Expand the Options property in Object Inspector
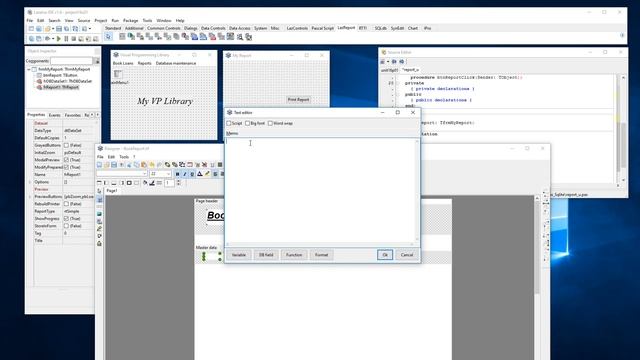Image resolution: width=640 pixels, height=360 pixels. click(x=30, y=182)
